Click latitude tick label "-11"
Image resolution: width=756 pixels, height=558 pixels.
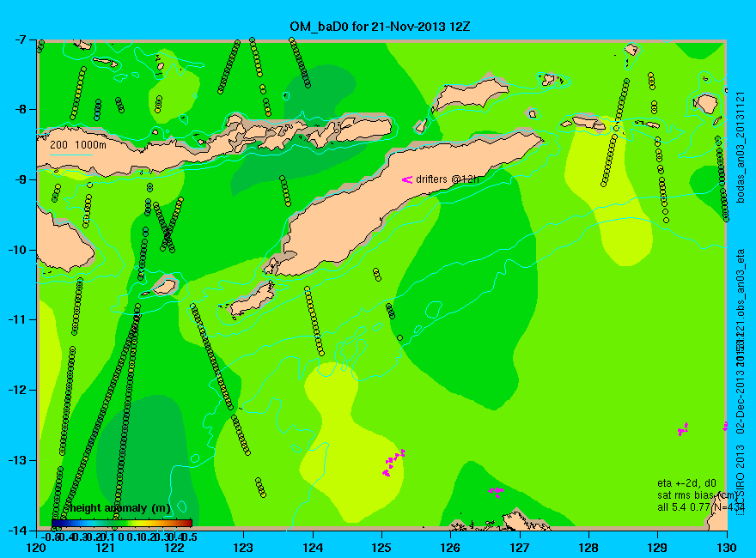(17, 320)
